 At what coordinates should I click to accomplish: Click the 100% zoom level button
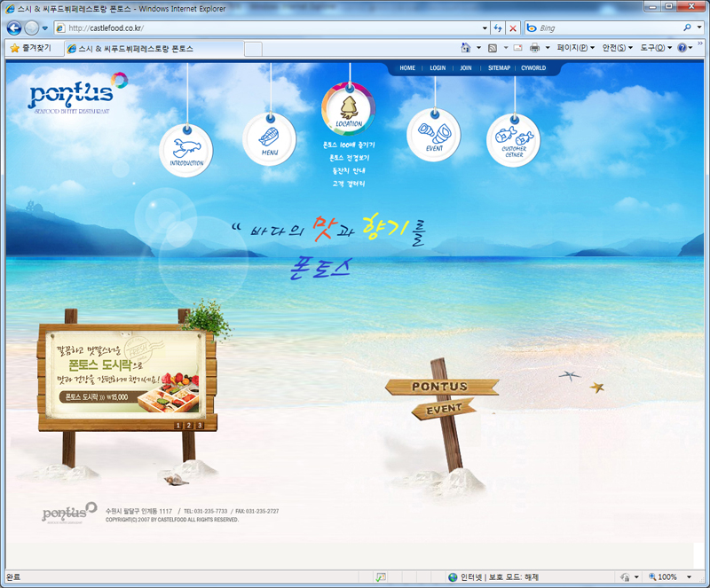click(x=663, y=576)
